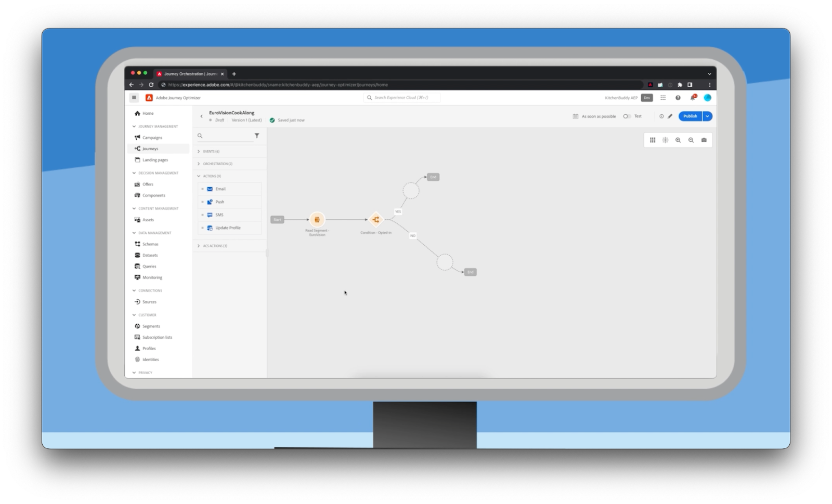Open the Publish dropdown arrow

tap(707, 116)
